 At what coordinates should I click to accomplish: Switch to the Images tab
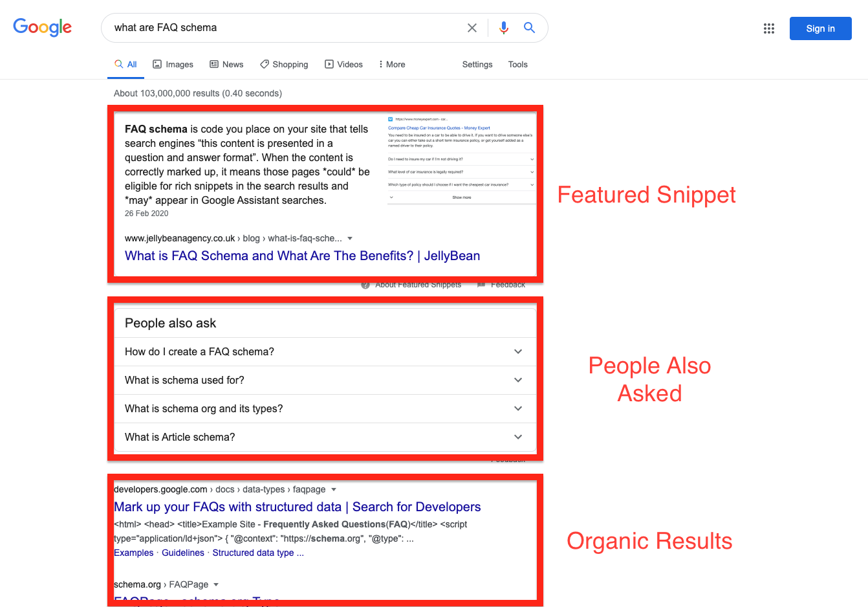coord(173,64)
